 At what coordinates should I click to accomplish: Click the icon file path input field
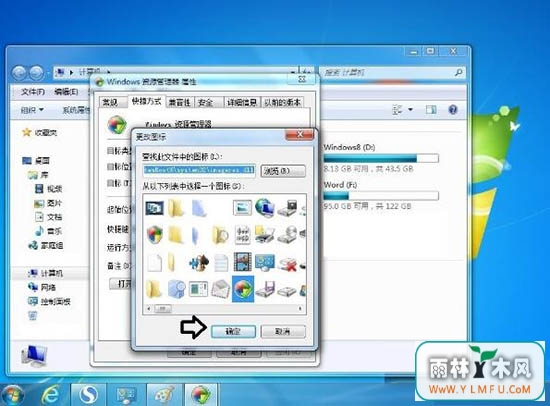[199, 170]
